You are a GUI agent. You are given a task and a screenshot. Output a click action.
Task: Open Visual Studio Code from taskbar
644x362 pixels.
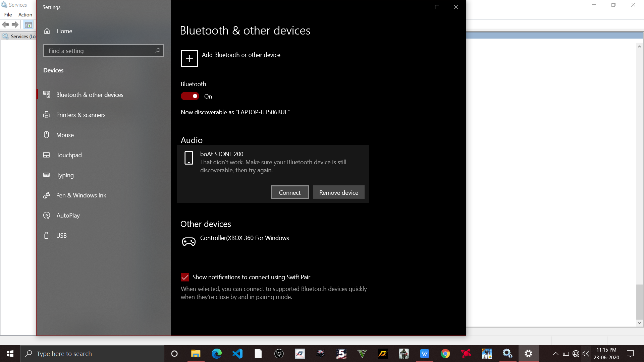coord(237,354)
